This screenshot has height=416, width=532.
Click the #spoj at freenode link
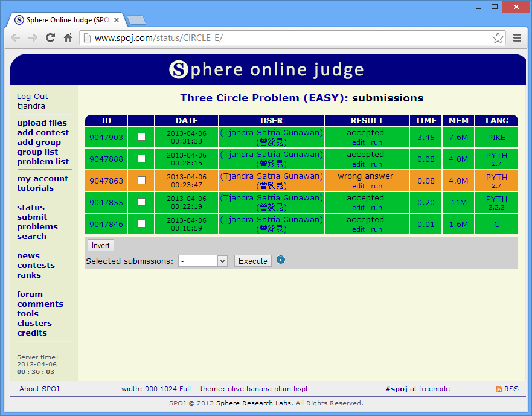tap(418, 389)
